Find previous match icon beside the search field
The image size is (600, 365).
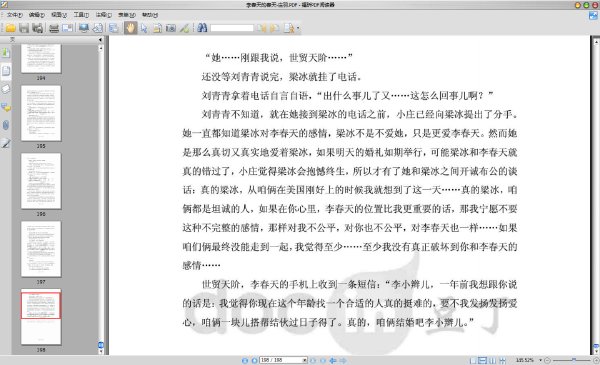(262, 28)
